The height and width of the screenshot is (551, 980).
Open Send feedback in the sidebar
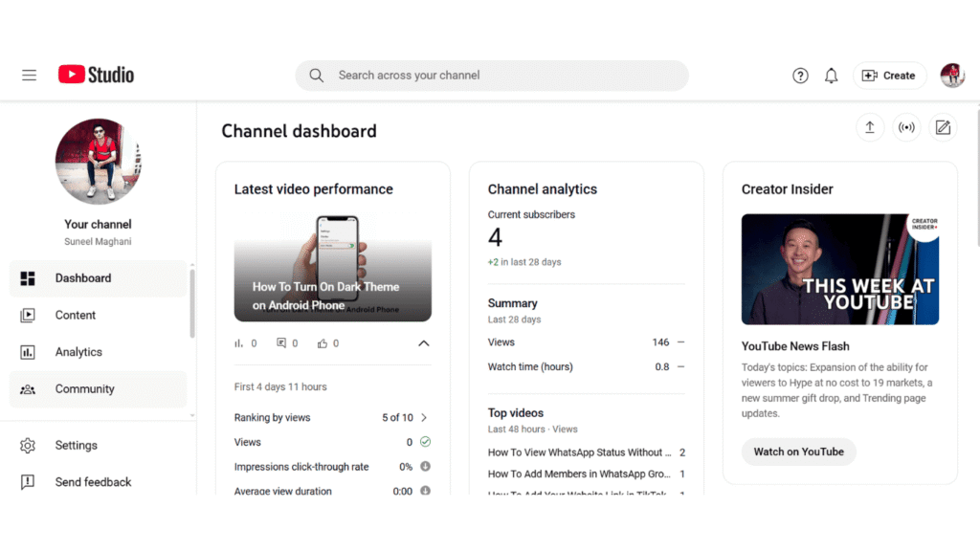click(x=99, y=482)
